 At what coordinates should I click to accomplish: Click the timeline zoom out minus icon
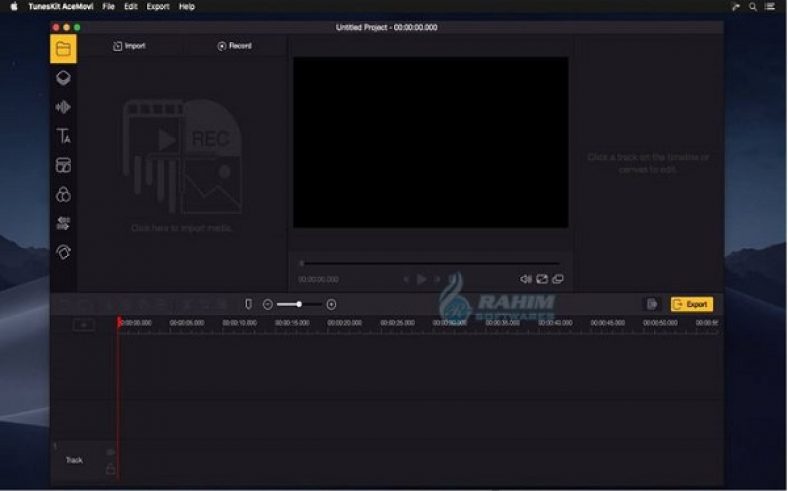point(268,305)
